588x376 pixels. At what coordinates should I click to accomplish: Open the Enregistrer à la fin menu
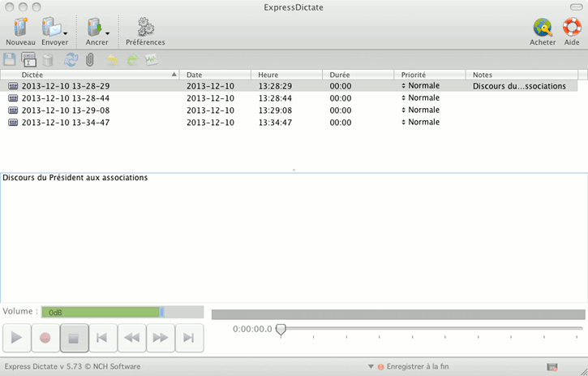pos(371,366)
